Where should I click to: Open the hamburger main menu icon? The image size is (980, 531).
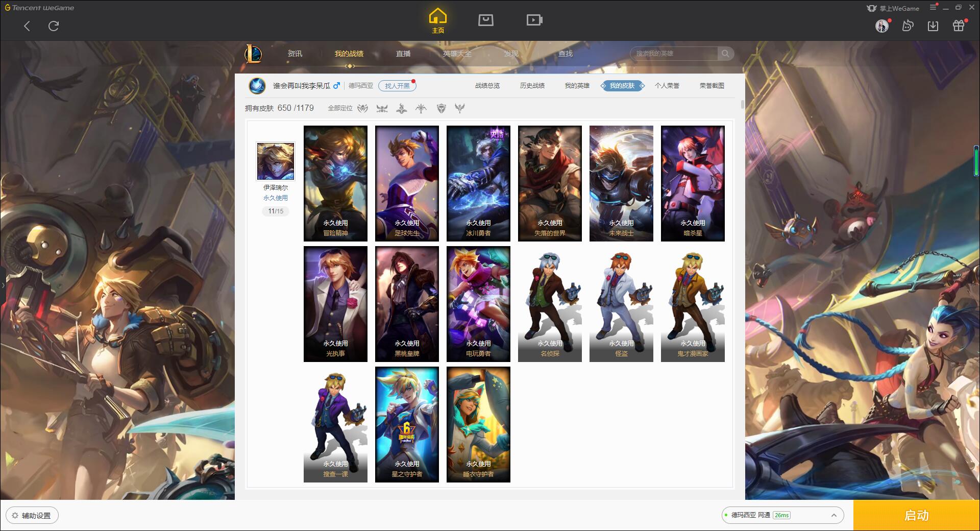pos(933,7)
